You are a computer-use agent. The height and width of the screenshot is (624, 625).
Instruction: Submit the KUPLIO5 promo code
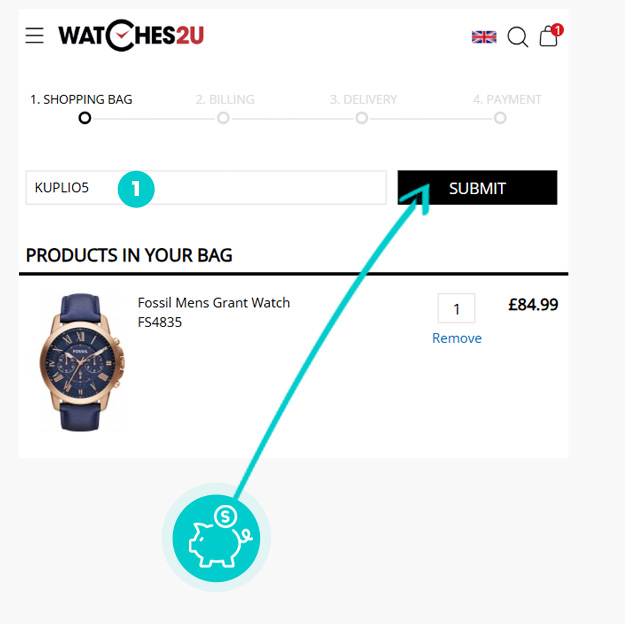click(x=477, y=188)
